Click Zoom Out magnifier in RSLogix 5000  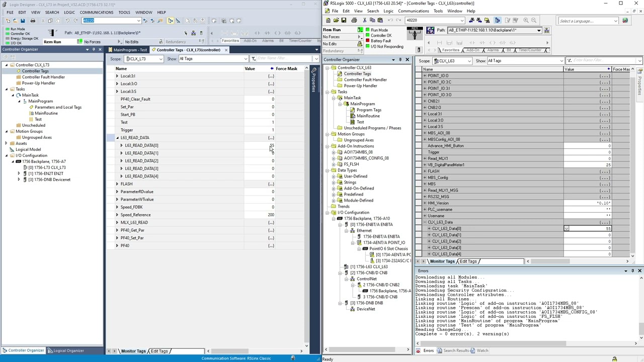point(533,20)
